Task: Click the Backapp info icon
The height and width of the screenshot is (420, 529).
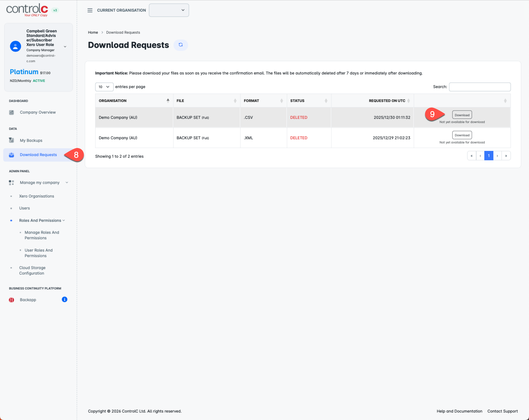Action: tap(65, 299)
